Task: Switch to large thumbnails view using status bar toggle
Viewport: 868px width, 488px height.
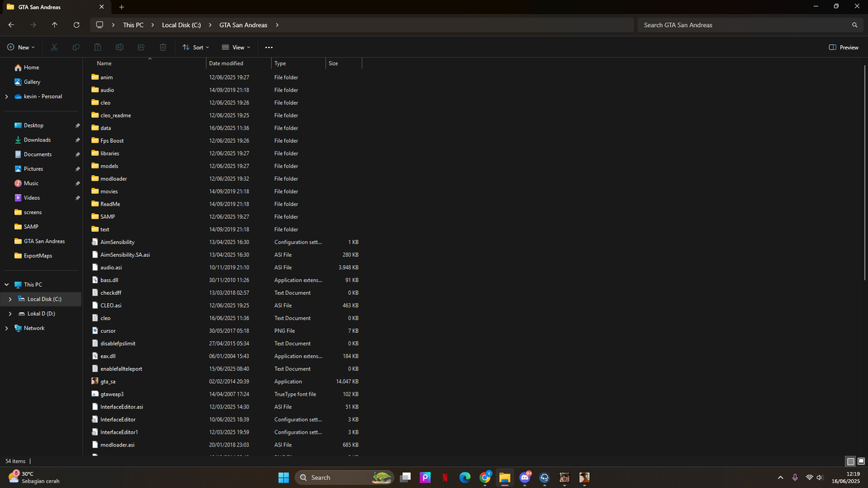Action: click(x=861, y=462)
